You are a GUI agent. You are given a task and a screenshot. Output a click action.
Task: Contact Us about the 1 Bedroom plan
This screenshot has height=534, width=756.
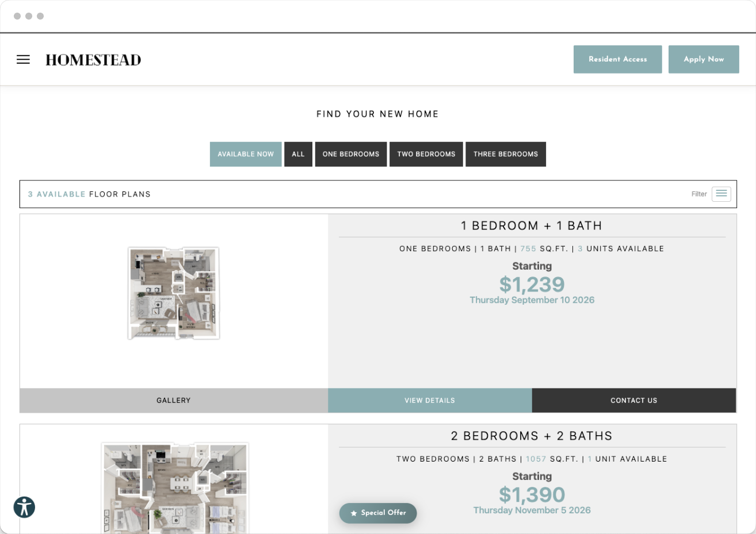coord(634,400)
